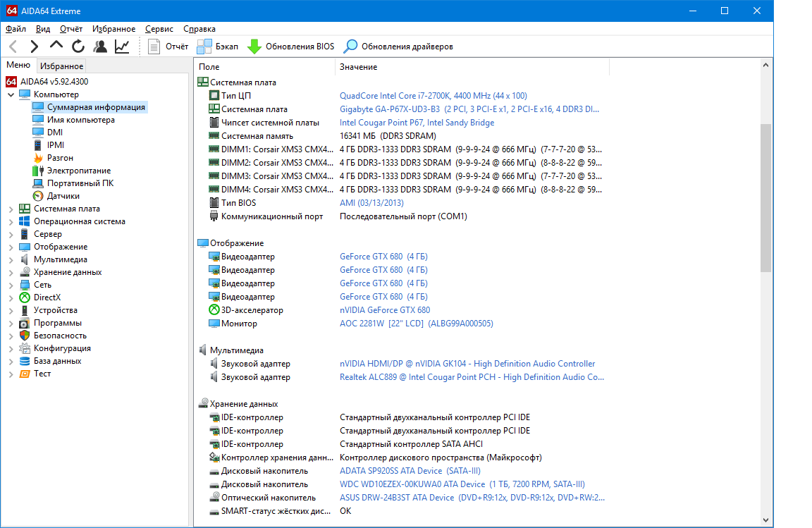Open the AOC 2281W monitor link
The height and width of the screenshot is (528, 812).
(417, 324)
